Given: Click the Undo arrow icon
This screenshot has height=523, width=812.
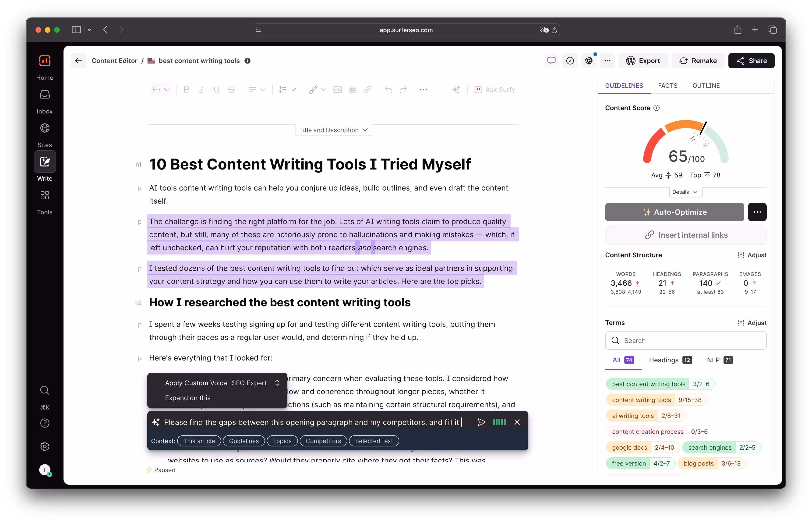Looking at the screenshot, I should [x=388, y=90].
